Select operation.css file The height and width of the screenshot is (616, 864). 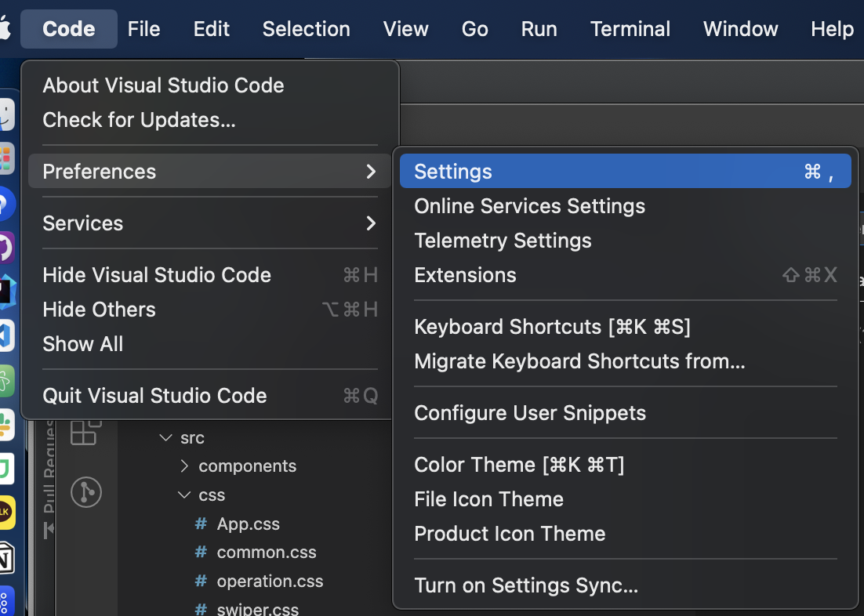point(270,582)
